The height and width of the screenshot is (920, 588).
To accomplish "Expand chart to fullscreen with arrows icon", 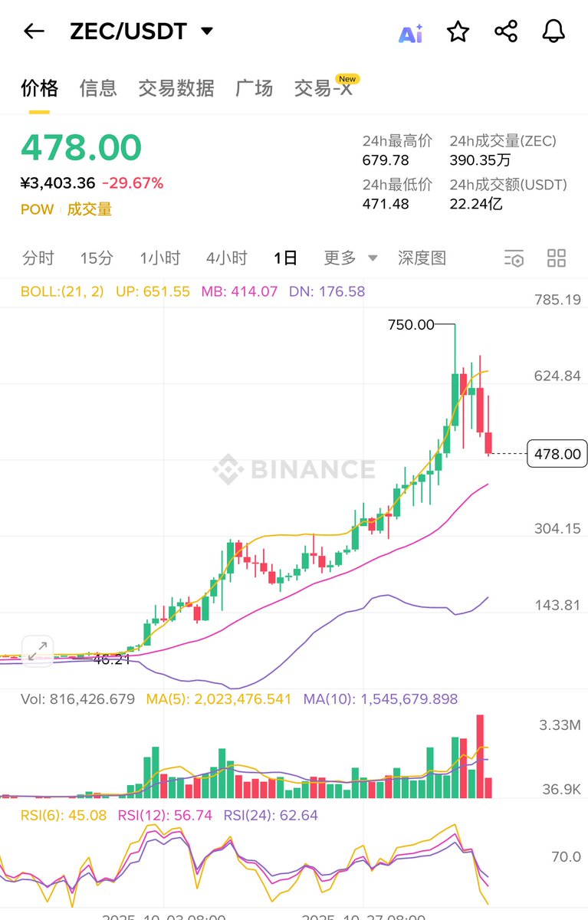I will tap(37, 651).
